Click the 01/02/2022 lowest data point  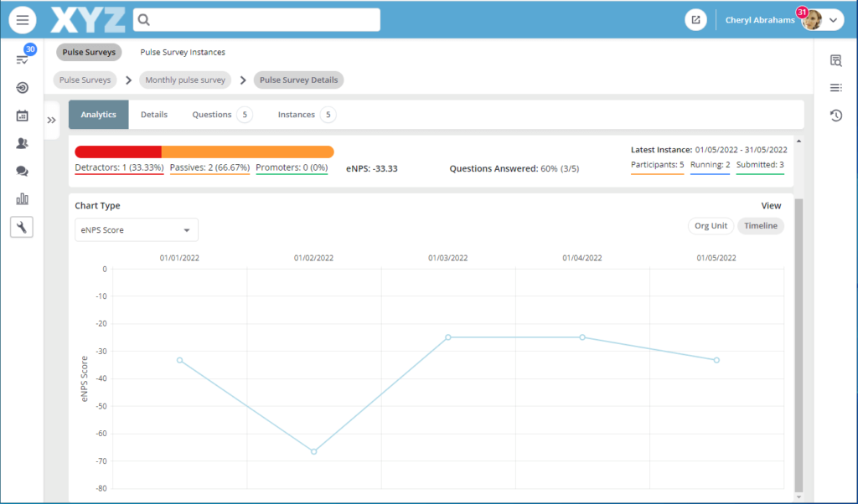tap(313, 451)
